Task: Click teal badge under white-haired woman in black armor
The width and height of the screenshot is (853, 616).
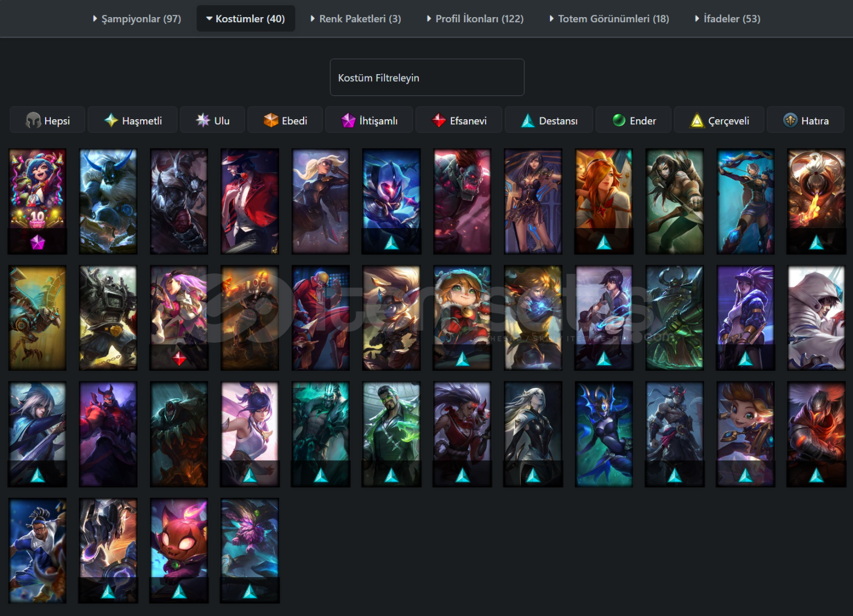Action: 533,476
